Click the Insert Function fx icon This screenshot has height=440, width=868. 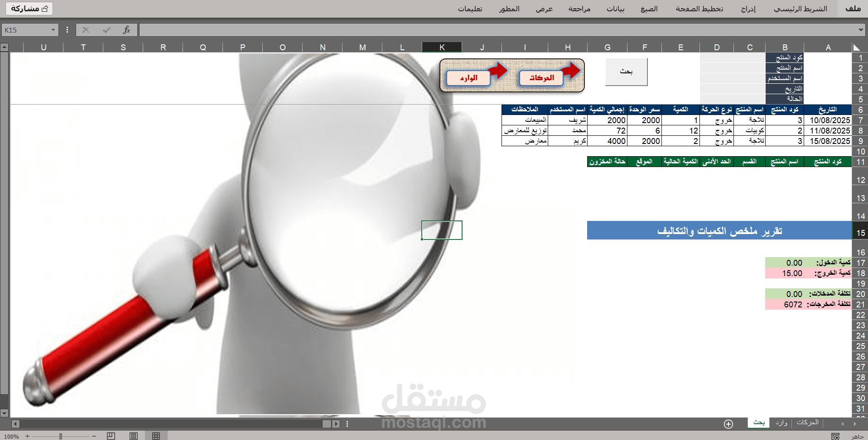click(x=126, y=30)
